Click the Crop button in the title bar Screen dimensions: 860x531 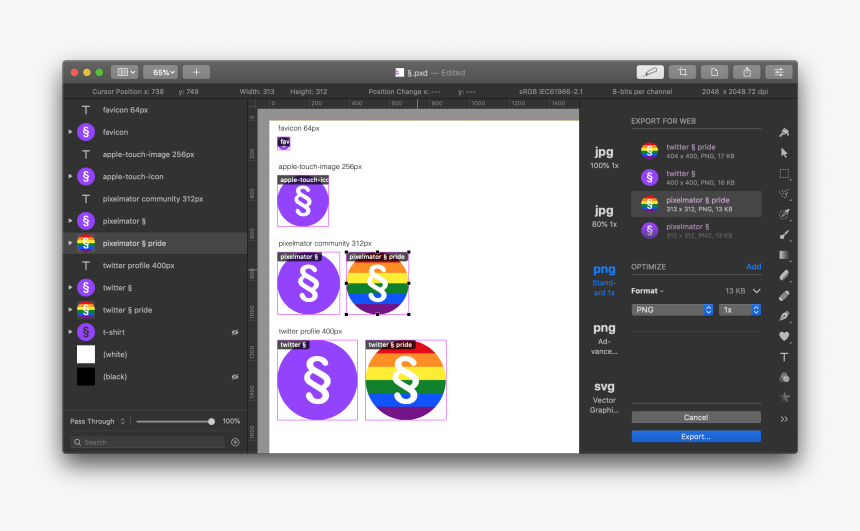click(x=682, y=72)
